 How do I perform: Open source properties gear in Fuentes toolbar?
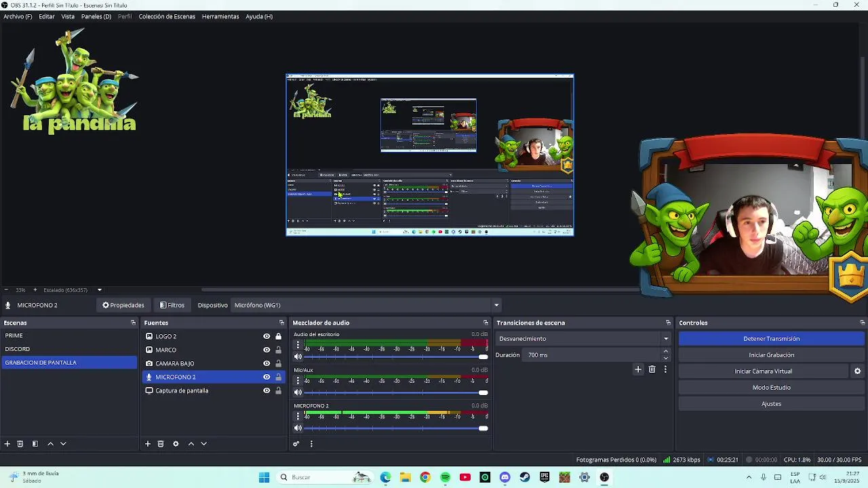click(x=176, y=444)
